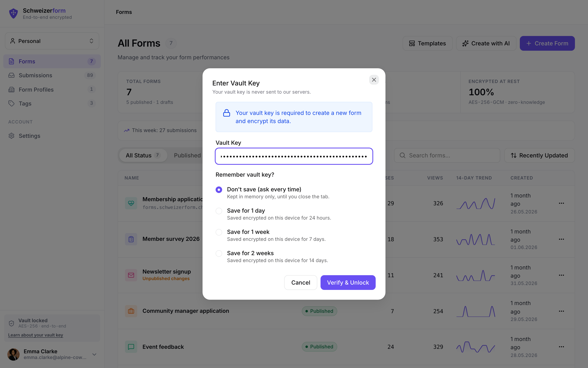The width and height of the screenshot is (588, 368).
Task: Select the Published filter tab
Action: 187,155
